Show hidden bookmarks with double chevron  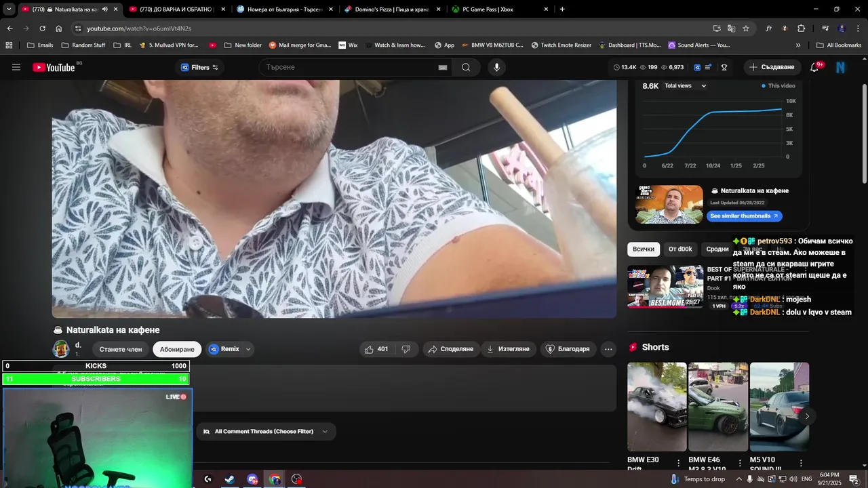[798, 45]
